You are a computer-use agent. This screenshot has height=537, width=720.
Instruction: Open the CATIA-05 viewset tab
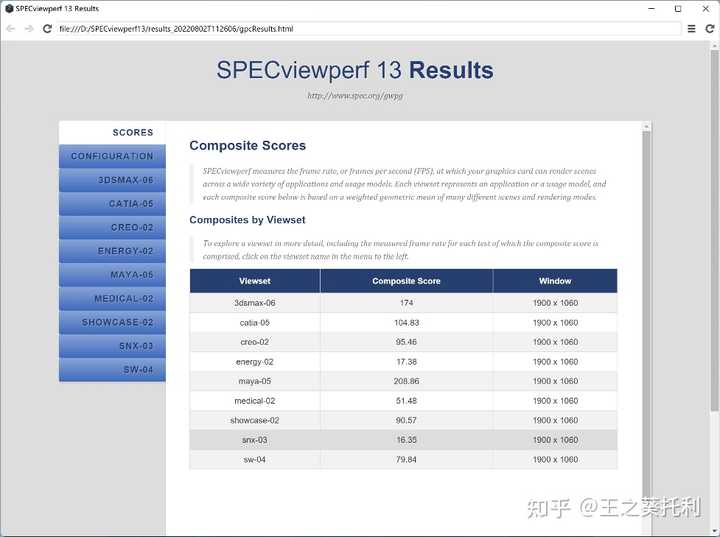click(112, 203)
